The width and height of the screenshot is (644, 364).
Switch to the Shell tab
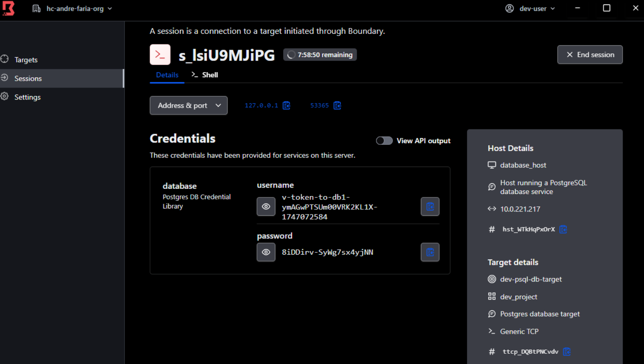[205, 75]
